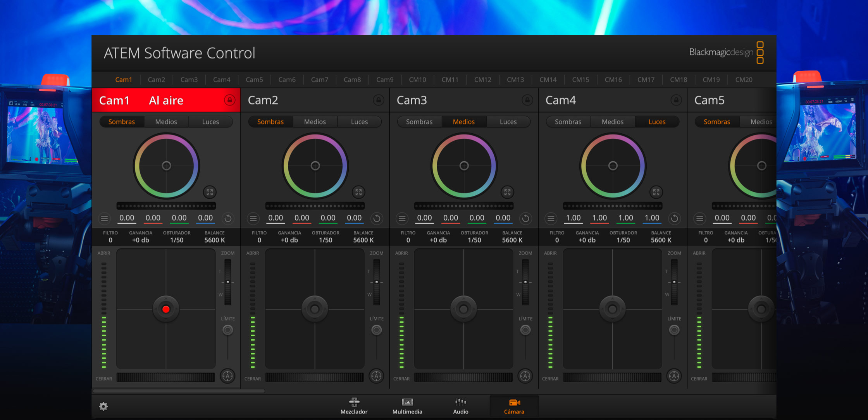The width and height of the screenshot is (868, 420).
Task: Open the Mezclador page
Action: [354, 406]
